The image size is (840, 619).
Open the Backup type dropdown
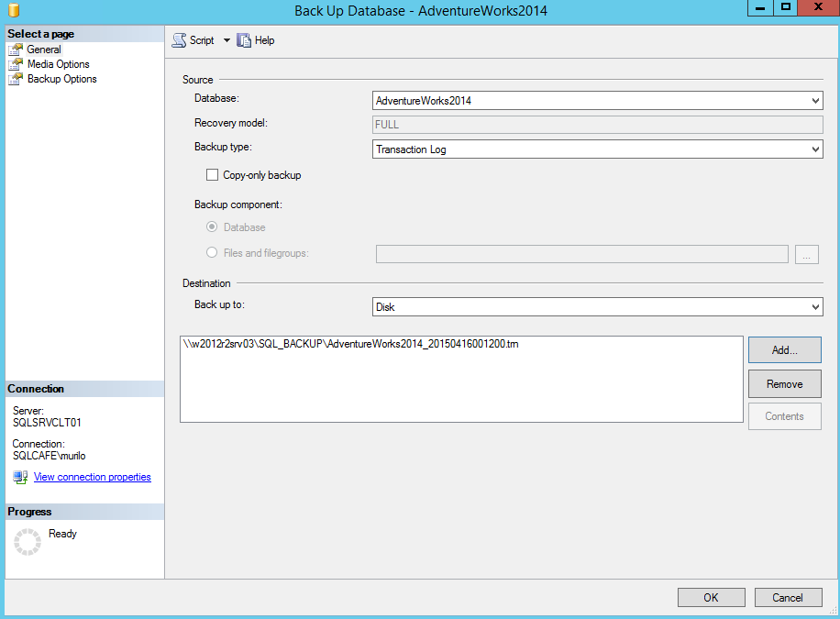pos(597,149)
